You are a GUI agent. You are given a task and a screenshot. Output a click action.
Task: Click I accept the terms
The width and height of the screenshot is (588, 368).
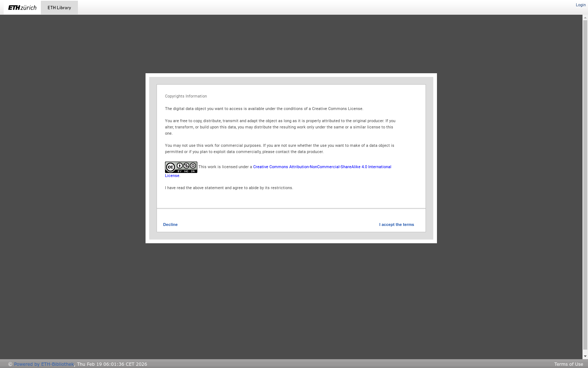coord(397,224)
